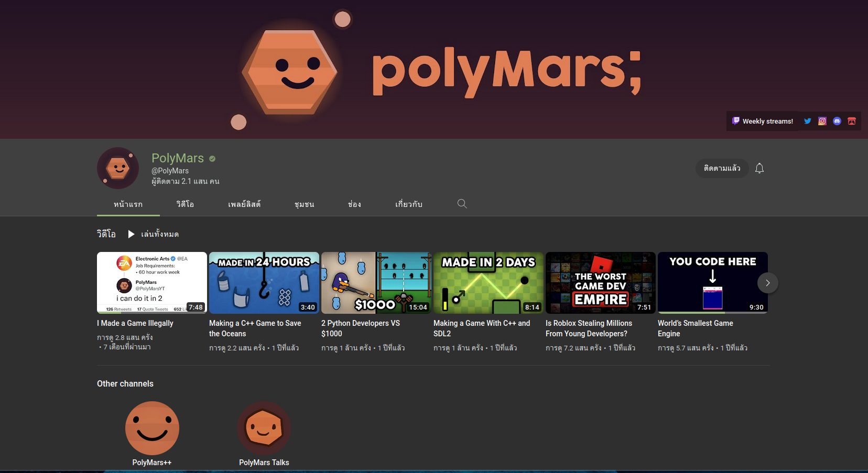The height and width of the screenshot is (473, 868).
Task: Open the itch.io store icon in the banner
Action: (851, 121)
